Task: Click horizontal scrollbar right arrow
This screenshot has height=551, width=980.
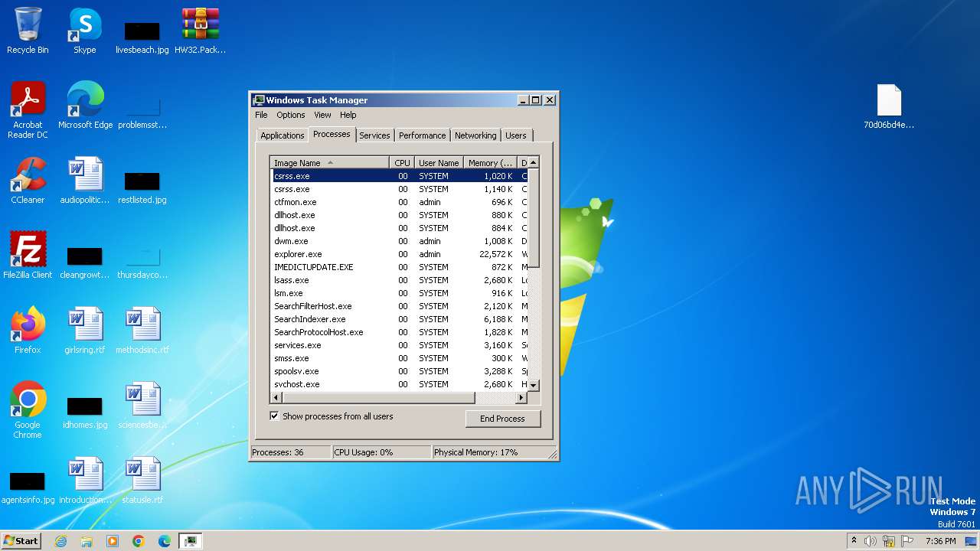Action: (x=521, y=398)
